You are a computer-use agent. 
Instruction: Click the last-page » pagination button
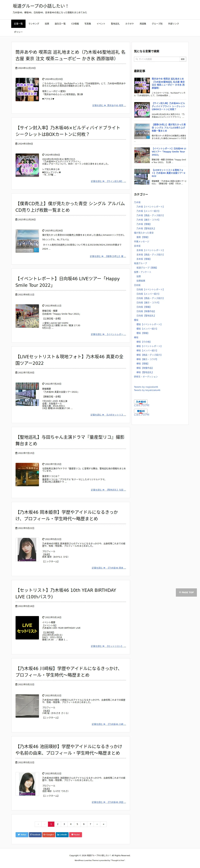pos(104,824)
